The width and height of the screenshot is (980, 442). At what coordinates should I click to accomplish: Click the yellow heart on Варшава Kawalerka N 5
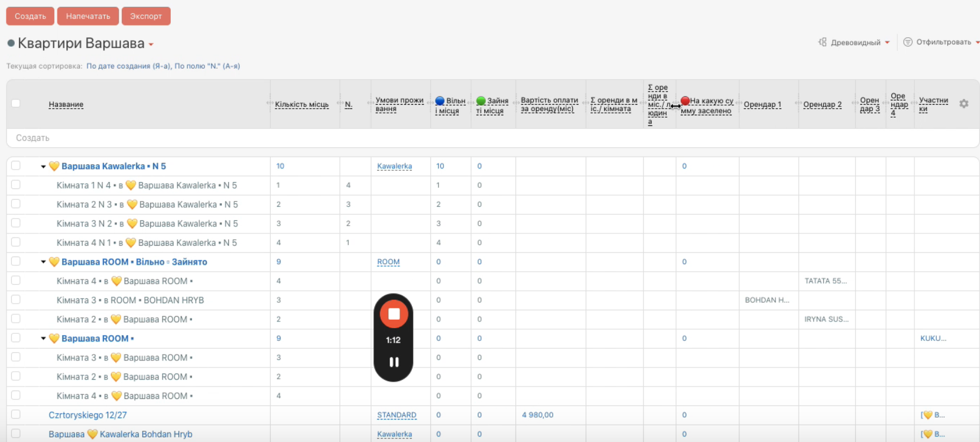click(54, 166)
